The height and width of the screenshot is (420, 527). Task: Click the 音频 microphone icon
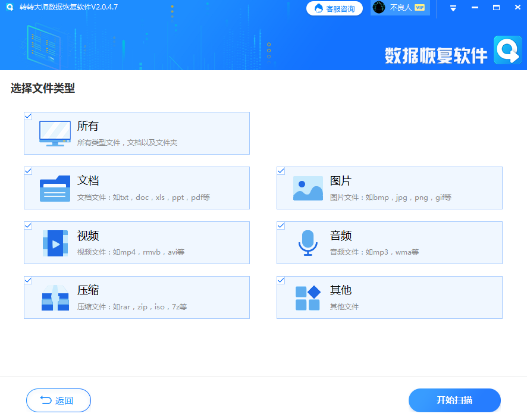pos(308,241)
